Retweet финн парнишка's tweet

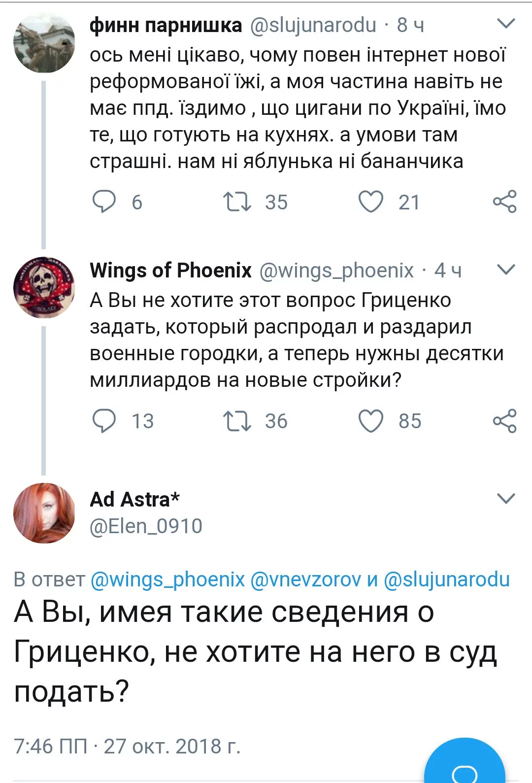pos(237,202)
